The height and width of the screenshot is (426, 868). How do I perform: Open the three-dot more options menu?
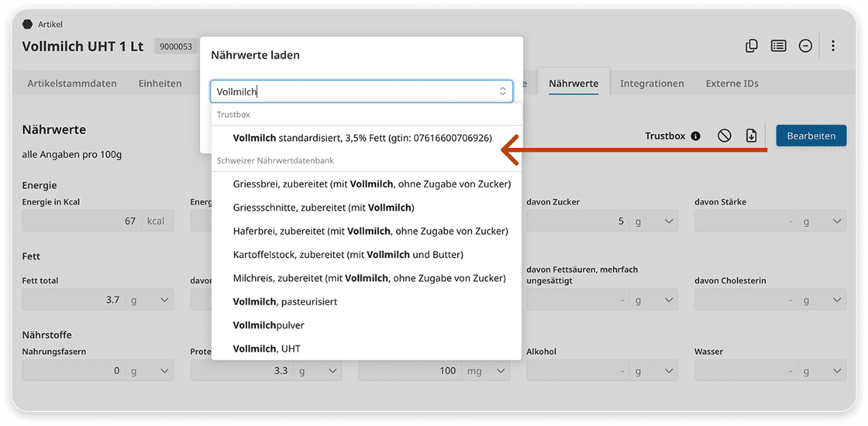click(833, 46)
